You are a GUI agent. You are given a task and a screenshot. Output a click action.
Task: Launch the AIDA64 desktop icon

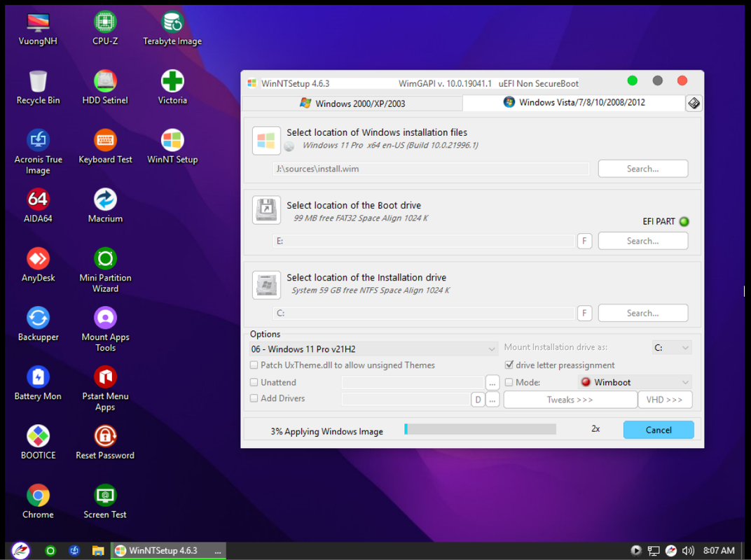click(x=38, y=206)
